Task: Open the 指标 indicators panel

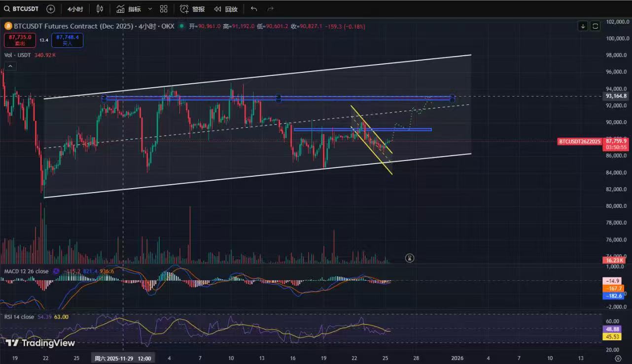Action: click(129, 9)
